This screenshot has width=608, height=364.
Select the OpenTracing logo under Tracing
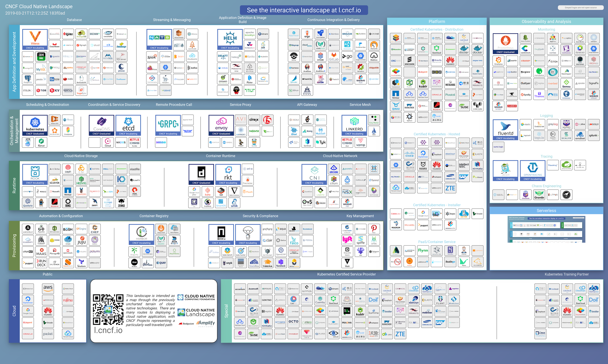[x=532, y=170]
